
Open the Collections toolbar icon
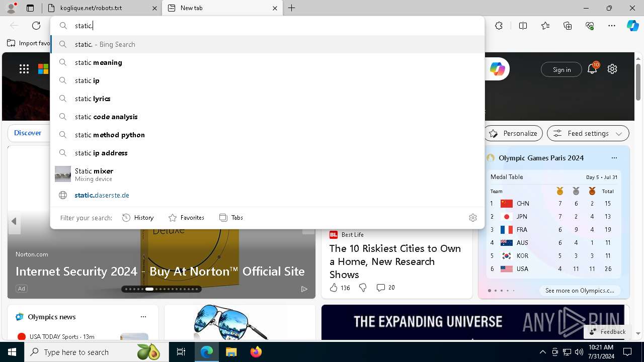tap(568, 26)
